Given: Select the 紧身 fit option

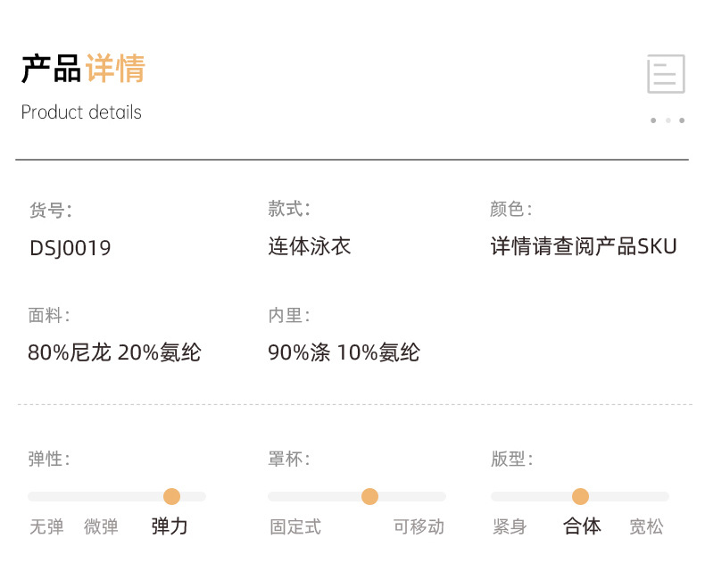Looking at the screenshot, I should tap(510, 526).
